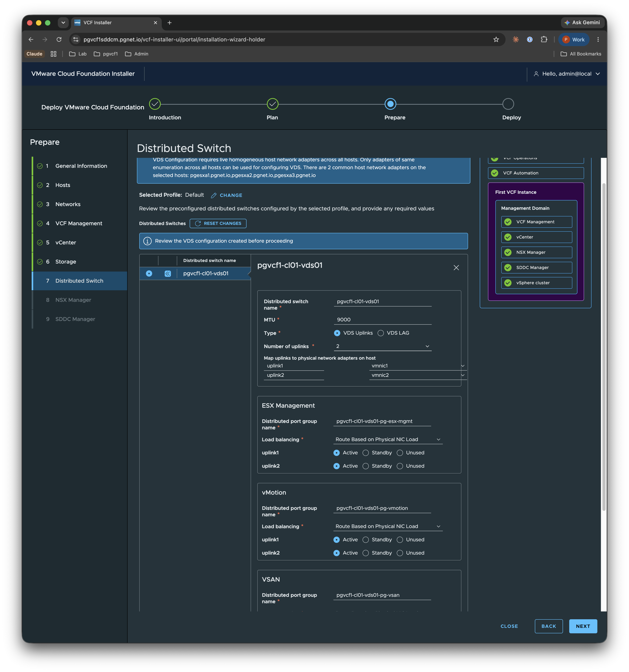Viewport: 629px width, 672px height.
Task: Click the MTU field showing 9000
Action: 382,320
